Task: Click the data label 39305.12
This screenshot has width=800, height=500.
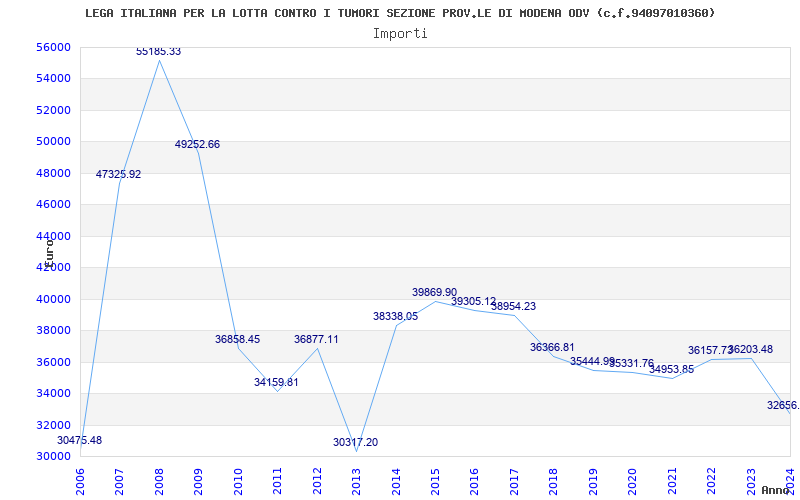Action: click(x=473, y=302)
